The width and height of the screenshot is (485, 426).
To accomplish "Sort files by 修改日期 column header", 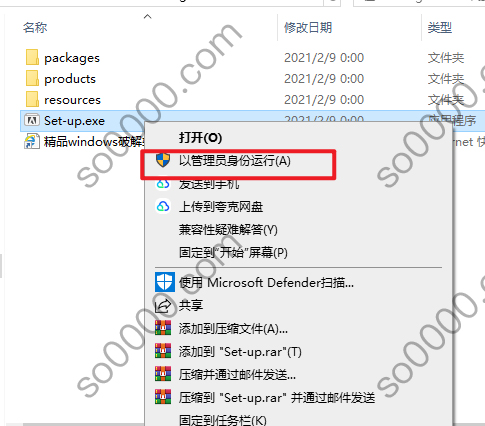I will [308, 27].
